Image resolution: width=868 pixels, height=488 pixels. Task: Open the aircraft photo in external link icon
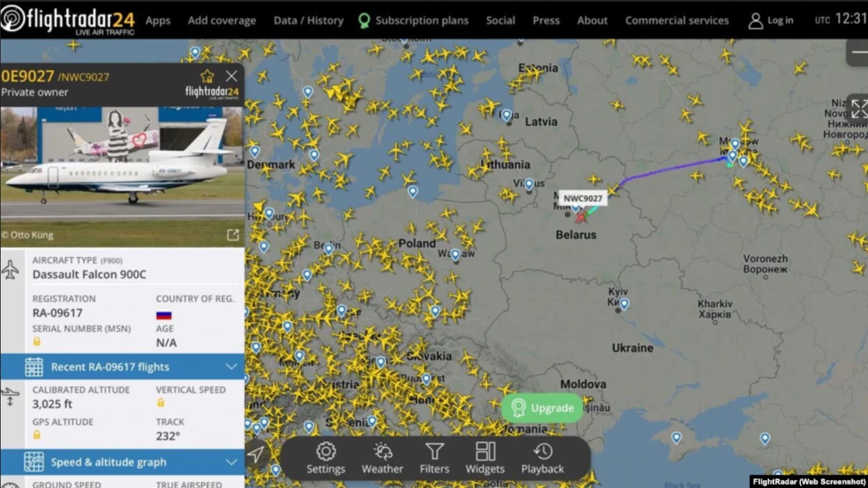click(233, 235)
